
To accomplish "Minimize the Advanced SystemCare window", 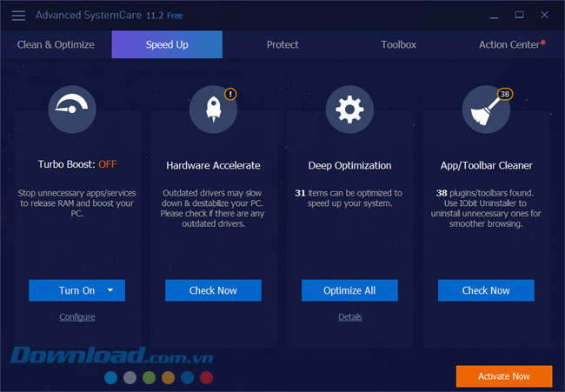I will click(x=494, y=16).
